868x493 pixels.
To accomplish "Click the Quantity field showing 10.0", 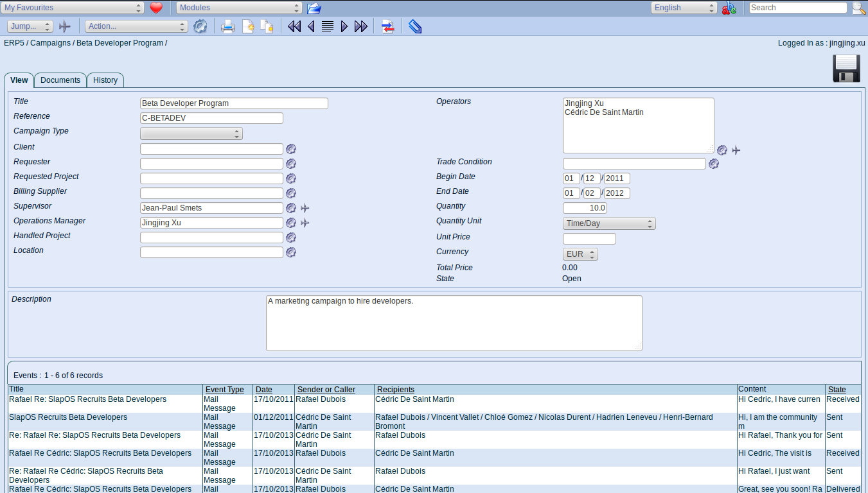I will coord(585,208).
